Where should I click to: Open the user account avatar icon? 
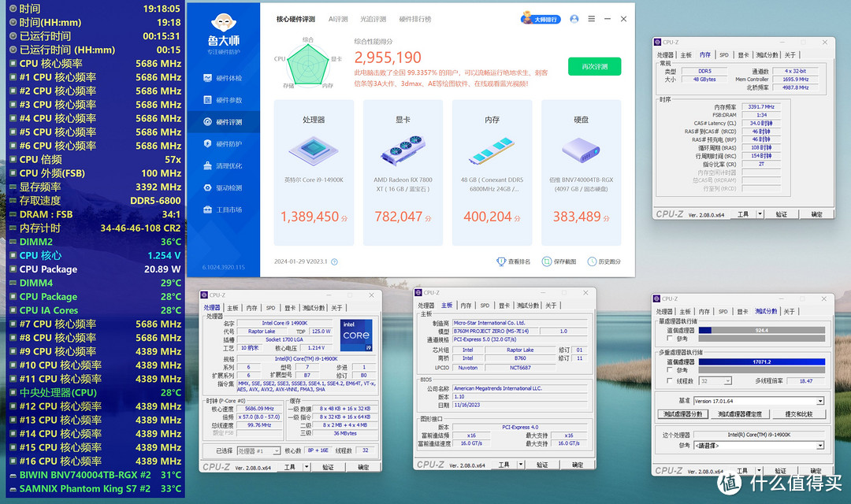[574, 19]
